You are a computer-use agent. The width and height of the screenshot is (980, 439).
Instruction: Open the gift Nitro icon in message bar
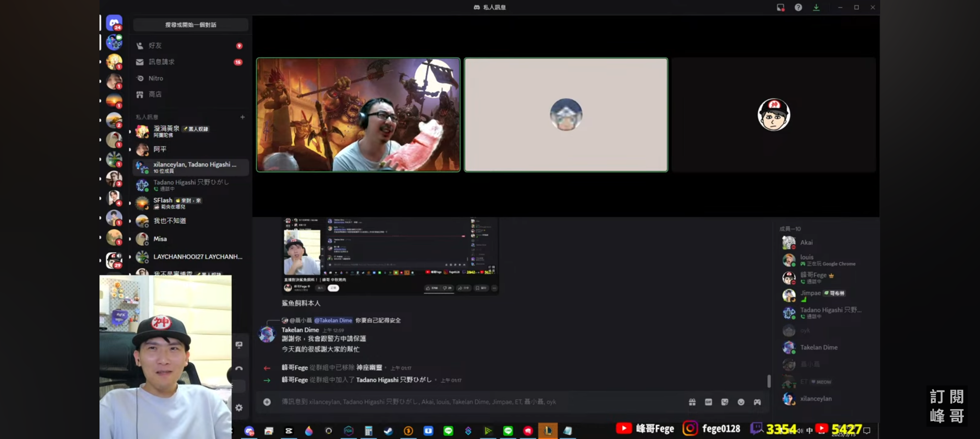pyautogui.click(x=692, y=402)
